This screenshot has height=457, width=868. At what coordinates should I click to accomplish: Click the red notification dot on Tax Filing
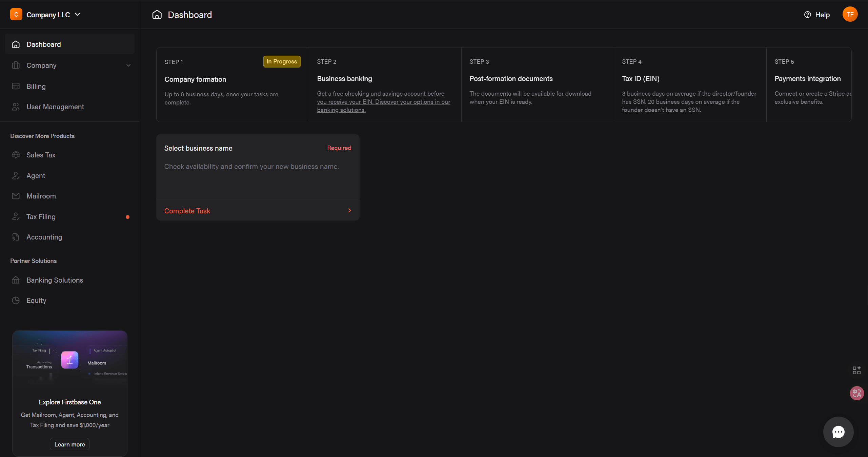coord(127,217)
